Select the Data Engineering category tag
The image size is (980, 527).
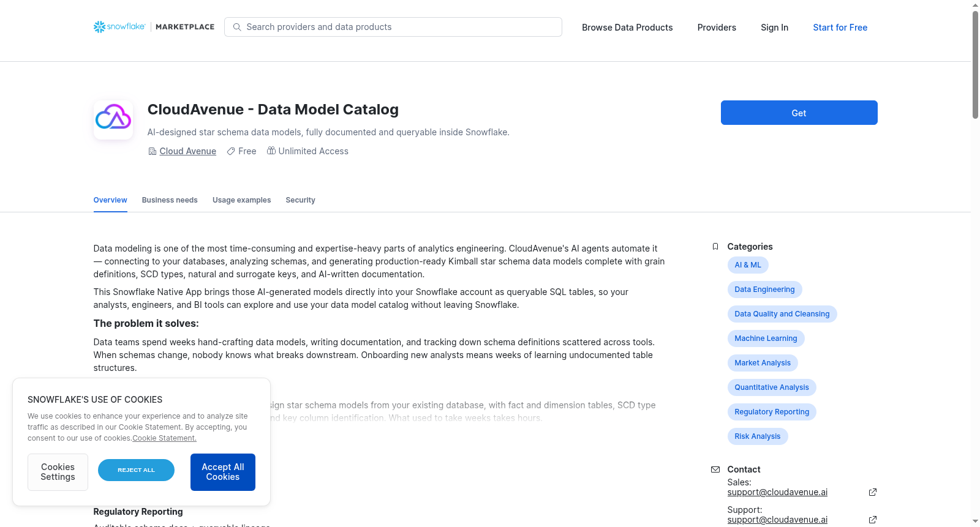point(764,290)
